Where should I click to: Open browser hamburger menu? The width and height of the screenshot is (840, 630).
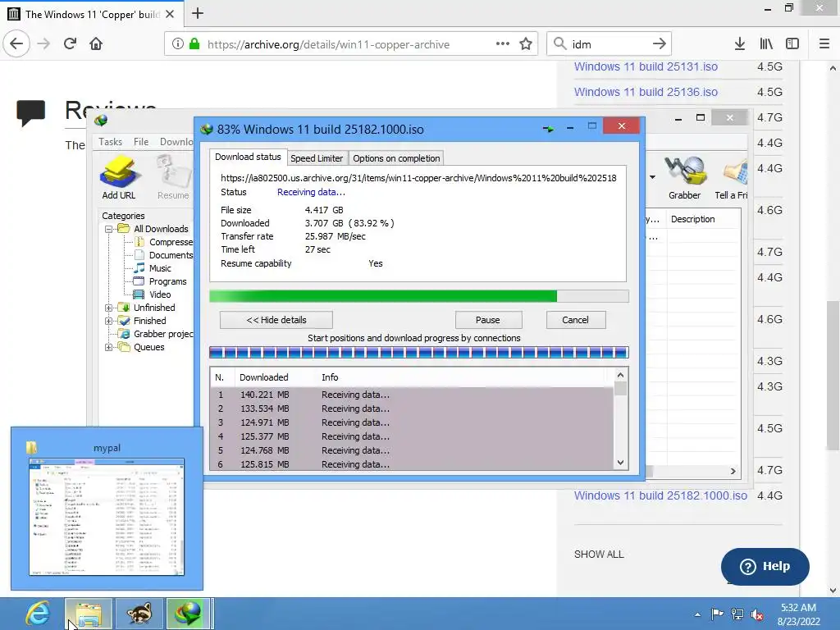pos(824,44)
